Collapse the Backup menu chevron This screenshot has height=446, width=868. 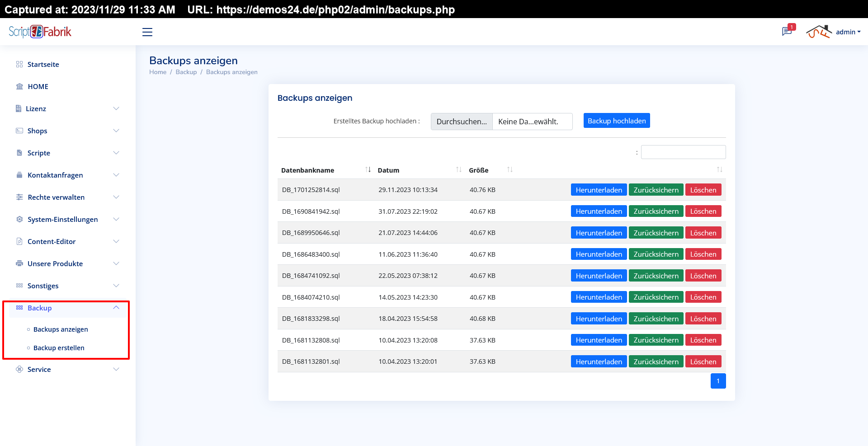pos(116,308)
